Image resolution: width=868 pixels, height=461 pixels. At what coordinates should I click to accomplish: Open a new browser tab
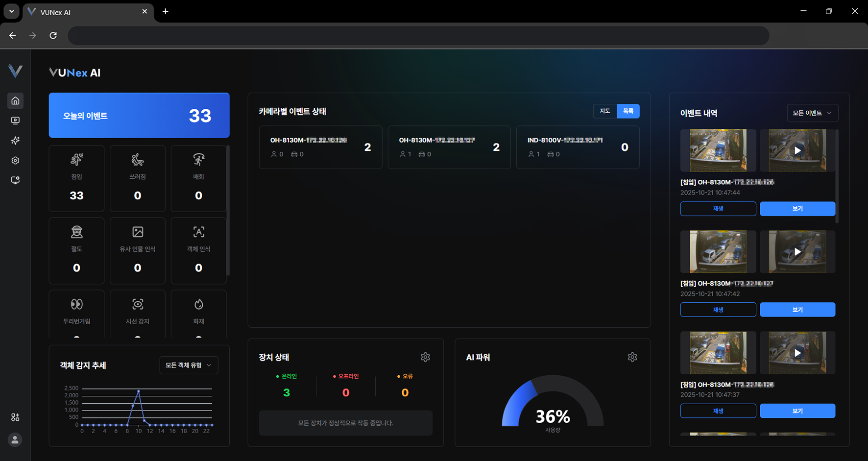coord(166,12)
